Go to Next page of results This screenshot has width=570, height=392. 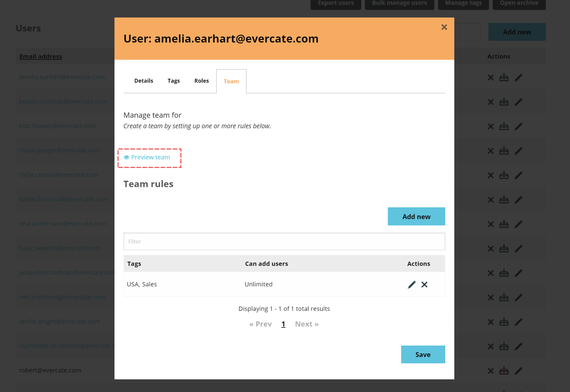click(307, 324)
